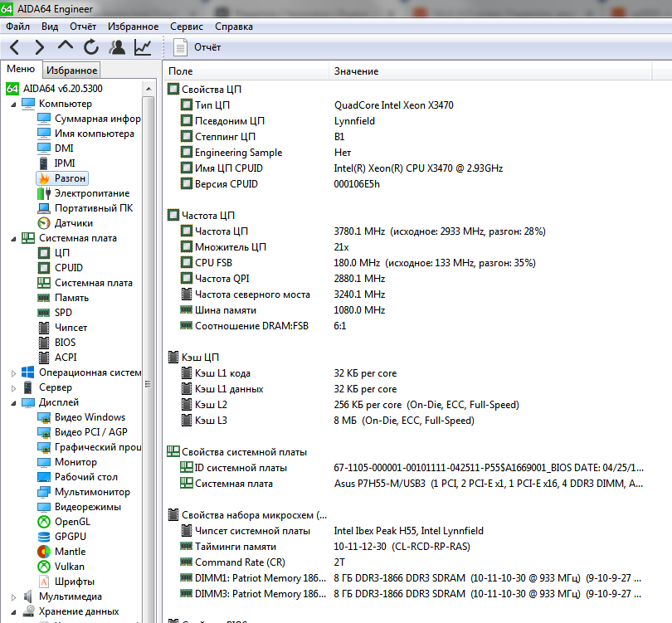
Task: Expand the Мультимедиа tree node
Action: pyautogui.click(x=13, y=596)
